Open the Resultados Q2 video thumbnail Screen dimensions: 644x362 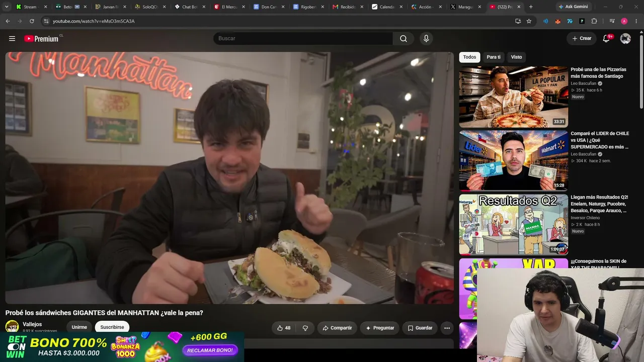(513, 225)
